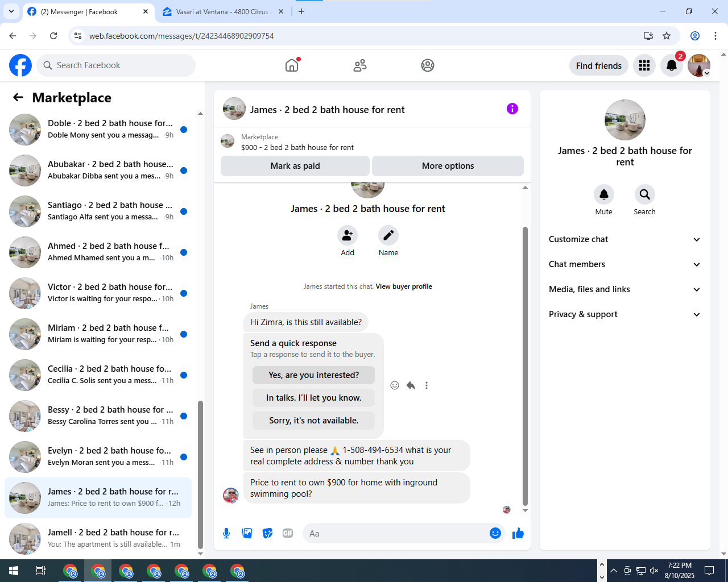This screenshot has width=728, height=582.
Task: Open Windows Task View icon
Action: (41, 571)
